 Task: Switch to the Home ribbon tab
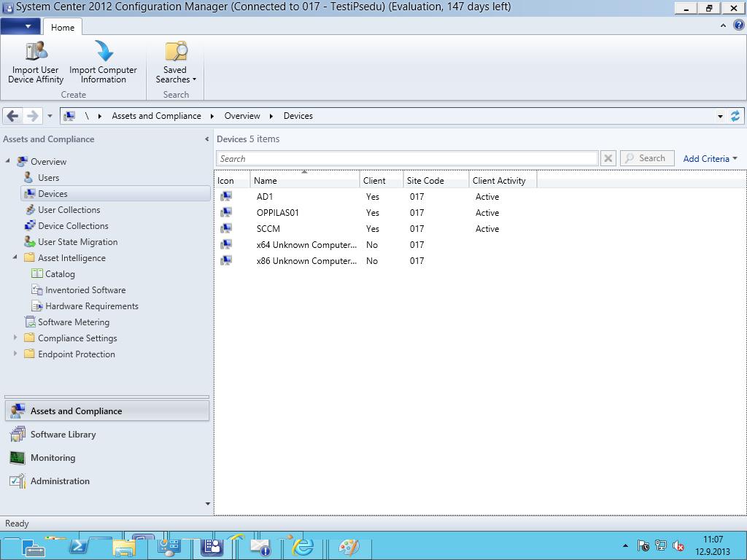point(63,27)
